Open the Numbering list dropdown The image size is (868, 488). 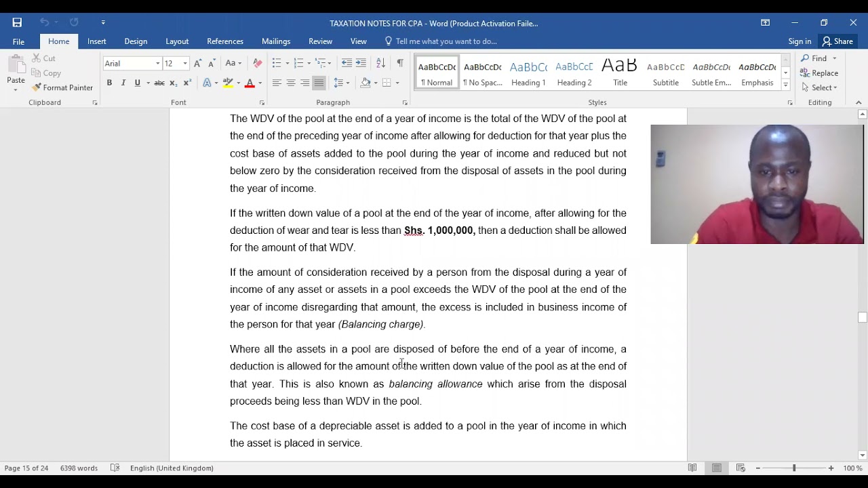pos(302,63)
